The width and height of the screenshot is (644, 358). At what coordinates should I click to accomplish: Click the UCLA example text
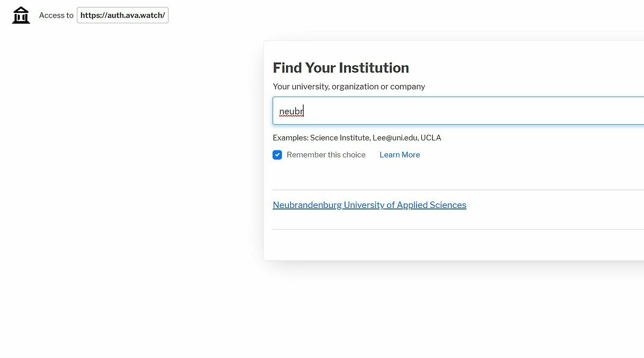click(x=431, y=138)
